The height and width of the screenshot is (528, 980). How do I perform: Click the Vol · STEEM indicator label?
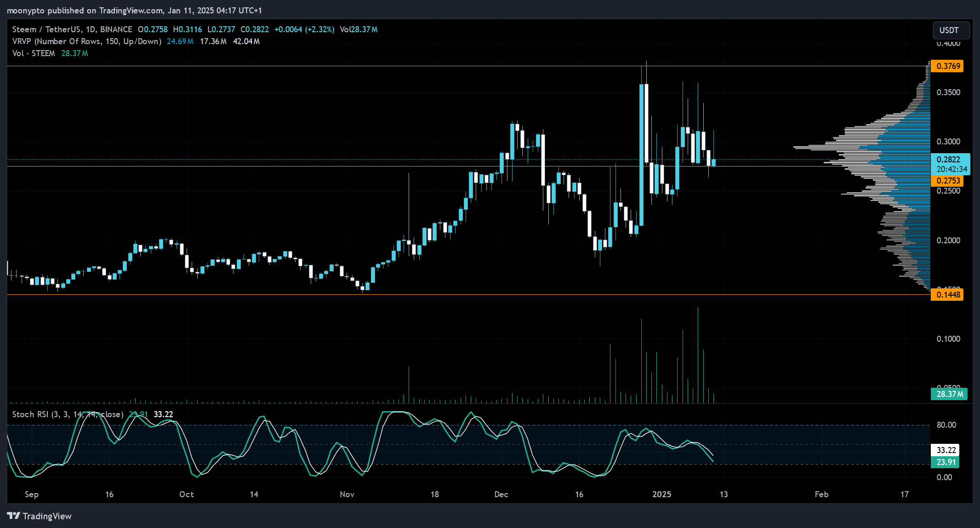tap(34, 53)
